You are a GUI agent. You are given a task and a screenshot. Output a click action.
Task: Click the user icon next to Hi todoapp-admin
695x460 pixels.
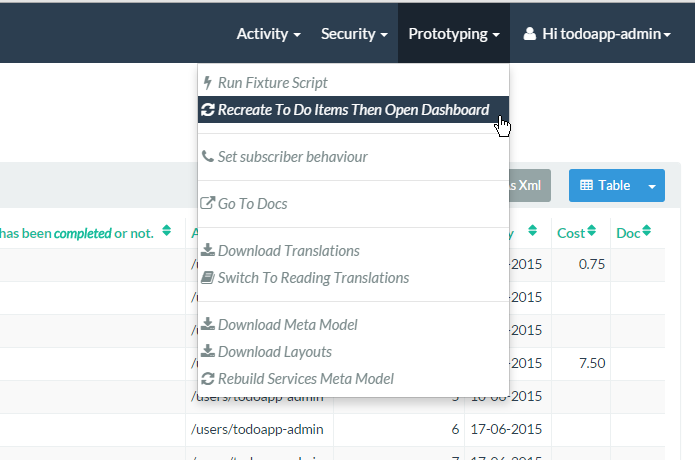(530, 34)
